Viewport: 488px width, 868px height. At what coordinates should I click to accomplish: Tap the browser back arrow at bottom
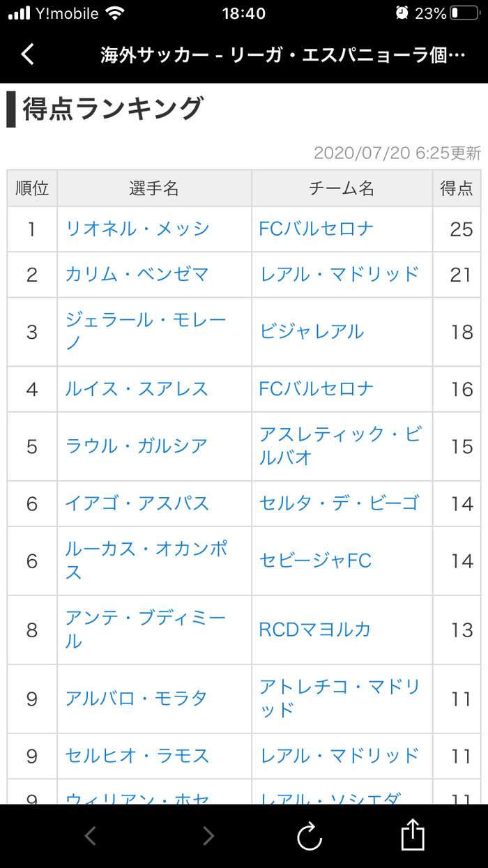(x=90, y=835)
